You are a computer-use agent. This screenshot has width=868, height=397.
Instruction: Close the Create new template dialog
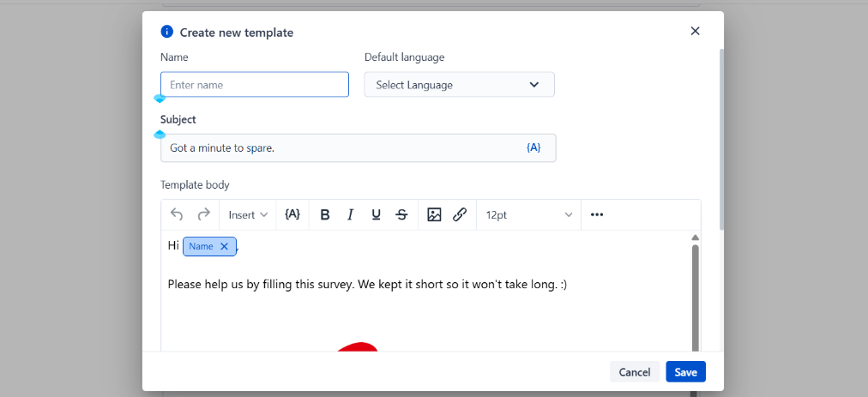click(696, 32)
